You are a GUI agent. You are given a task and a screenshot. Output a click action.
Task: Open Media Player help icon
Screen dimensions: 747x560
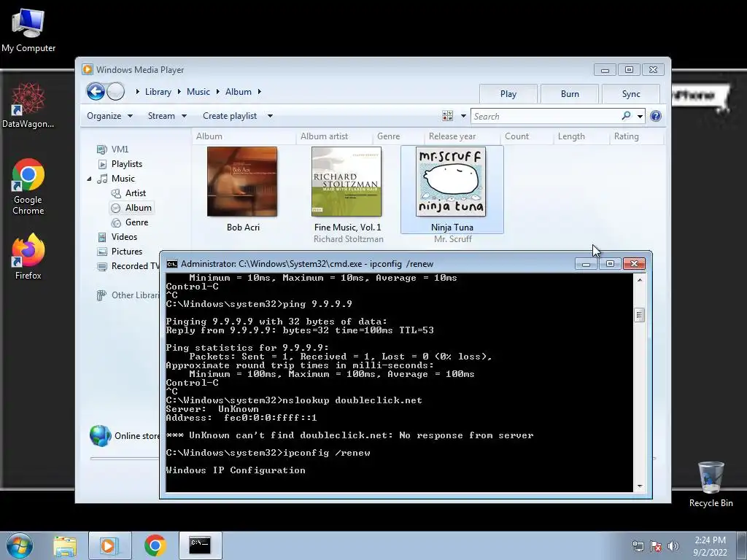[x=656, y=116]
